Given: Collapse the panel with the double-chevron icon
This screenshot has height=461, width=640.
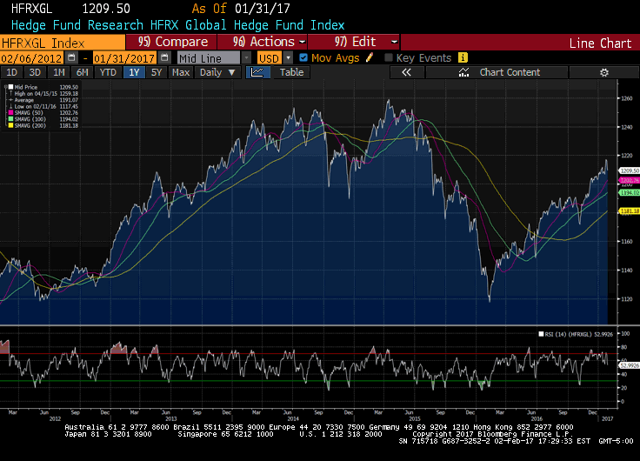Looking at the screenshot, I should pos(406,73).
